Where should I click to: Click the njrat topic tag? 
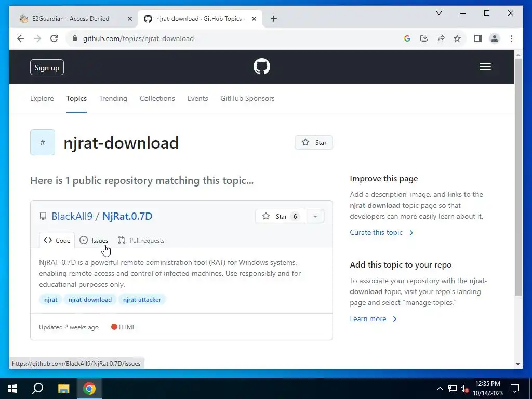point(50,300)
